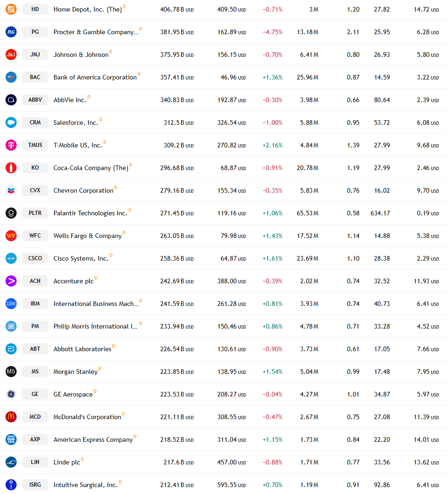Click the IBM logo icon
Image resolution: width=448 pixels, height=494 pixels.
(x=11, y=304)
